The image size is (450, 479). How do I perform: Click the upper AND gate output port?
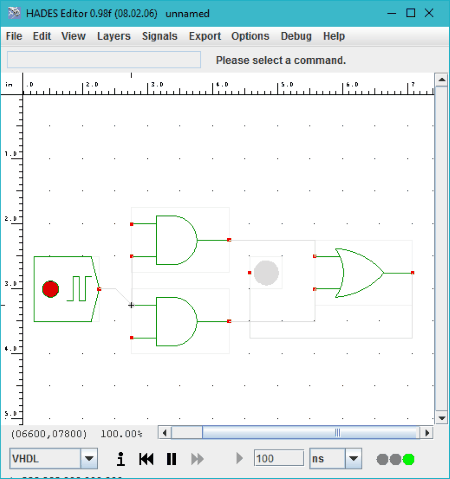click(229, 240)
